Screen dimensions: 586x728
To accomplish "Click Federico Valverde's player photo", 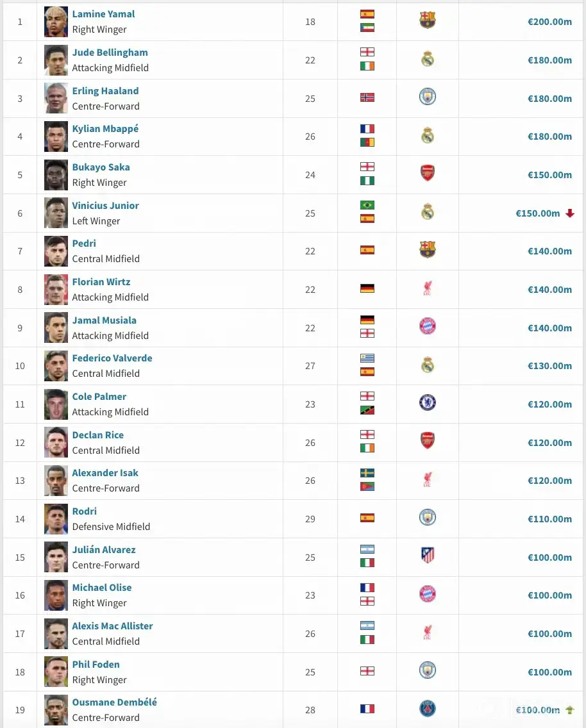I will tap(56, 366).
